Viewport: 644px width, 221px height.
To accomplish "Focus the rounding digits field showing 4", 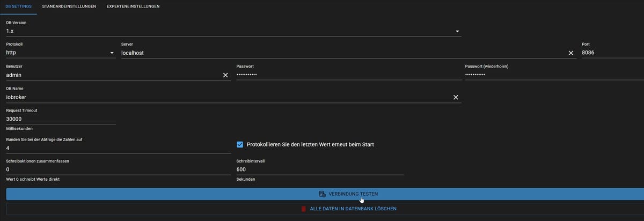I will 118,148.
